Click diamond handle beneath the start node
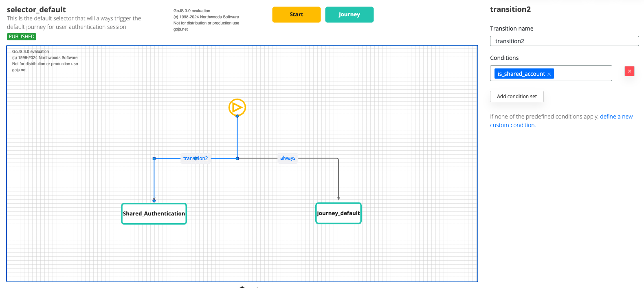The image size is (644, 288). point(237,116)
